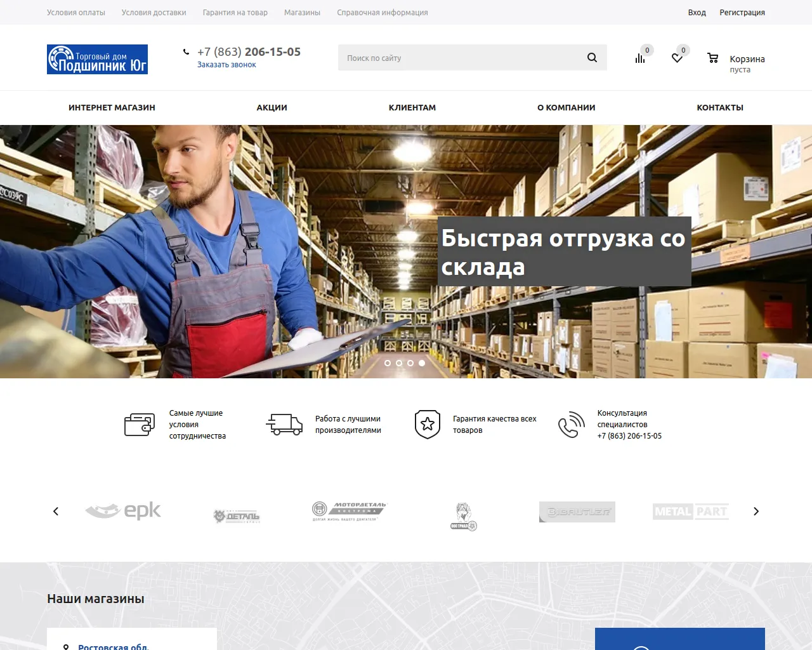Advance the brand carousel with right arrow
Image resolution: width=812 pixels, height=650 pixels.
point(756,511)
